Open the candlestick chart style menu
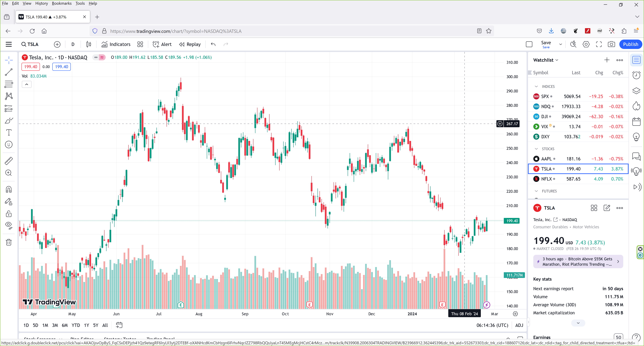 [89, 44]
